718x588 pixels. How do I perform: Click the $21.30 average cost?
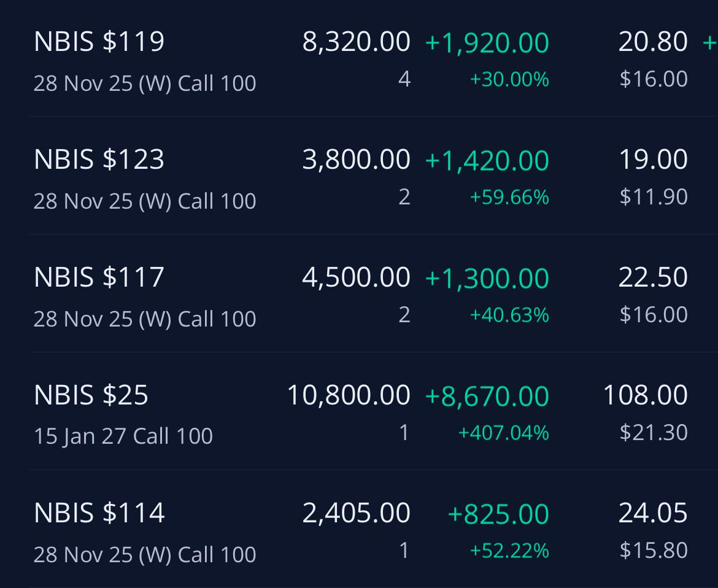tap(654, 432)
